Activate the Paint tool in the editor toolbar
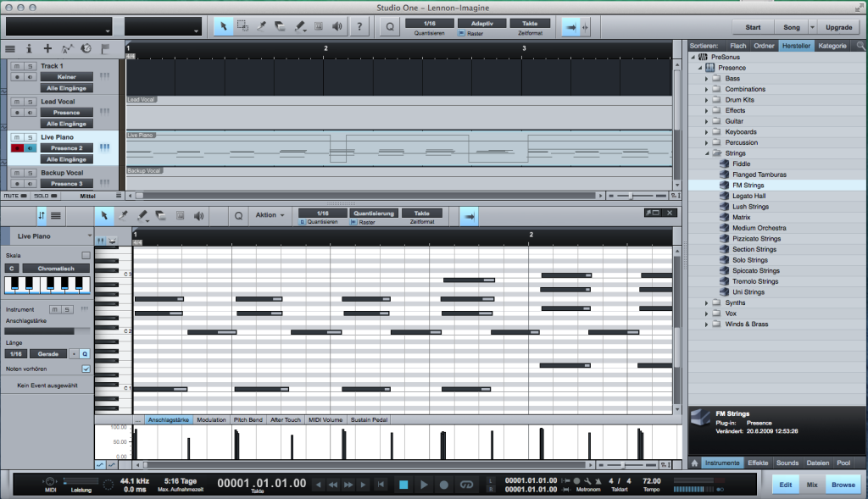 tap(142, 215)
